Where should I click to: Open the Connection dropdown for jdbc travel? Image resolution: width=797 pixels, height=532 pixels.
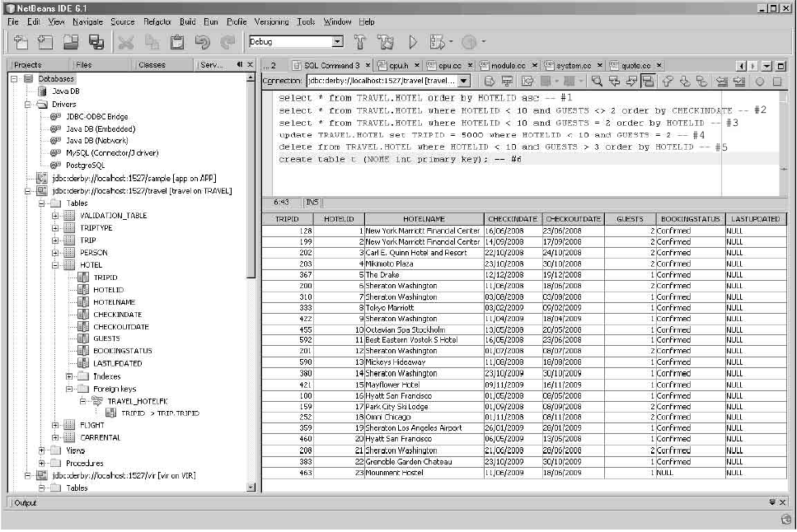(x=464, y=82)
